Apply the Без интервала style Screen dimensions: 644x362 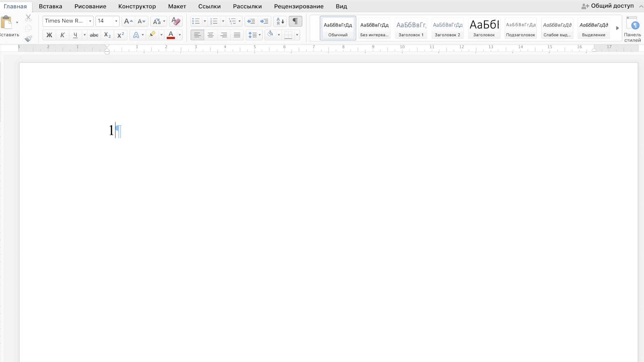pos(374,28)
